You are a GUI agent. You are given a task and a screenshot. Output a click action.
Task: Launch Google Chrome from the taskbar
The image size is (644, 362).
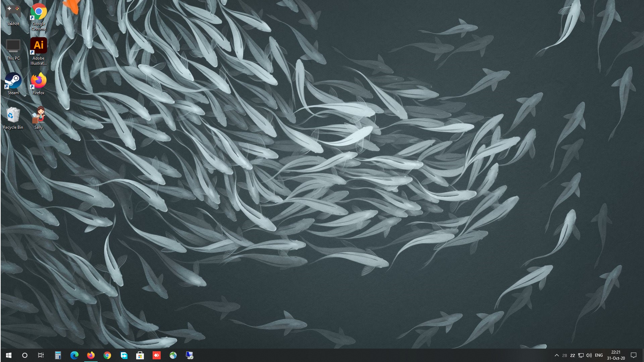pyautogui.click(x=107, y=355)
